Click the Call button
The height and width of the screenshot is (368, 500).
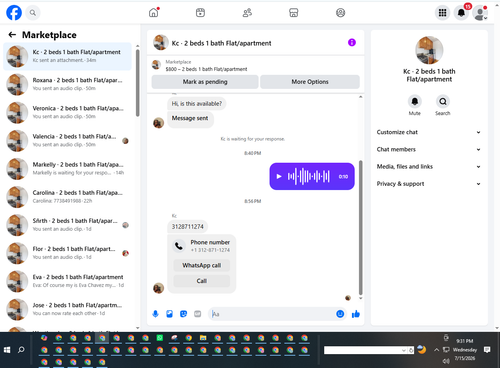coord(202,281)
